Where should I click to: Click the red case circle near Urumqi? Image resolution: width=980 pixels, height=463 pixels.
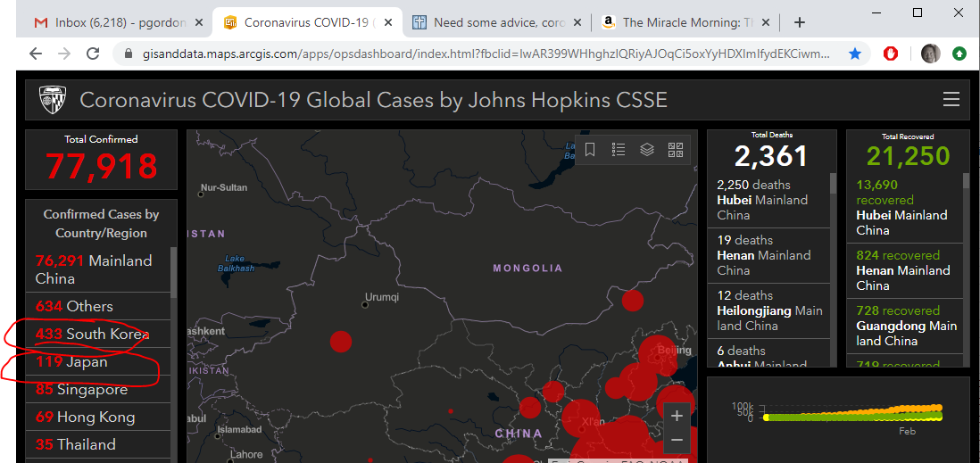click(341, 342)
